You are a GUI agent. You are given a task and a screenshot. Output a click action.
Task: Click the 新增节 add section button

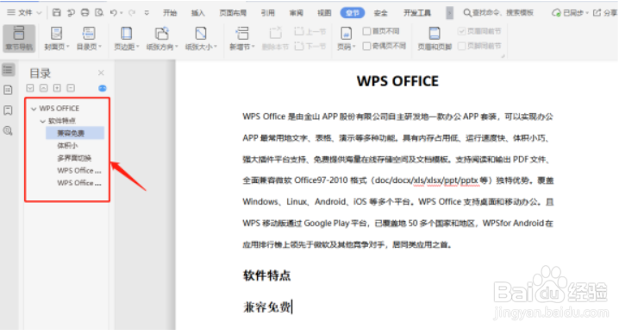click(242, 38)
